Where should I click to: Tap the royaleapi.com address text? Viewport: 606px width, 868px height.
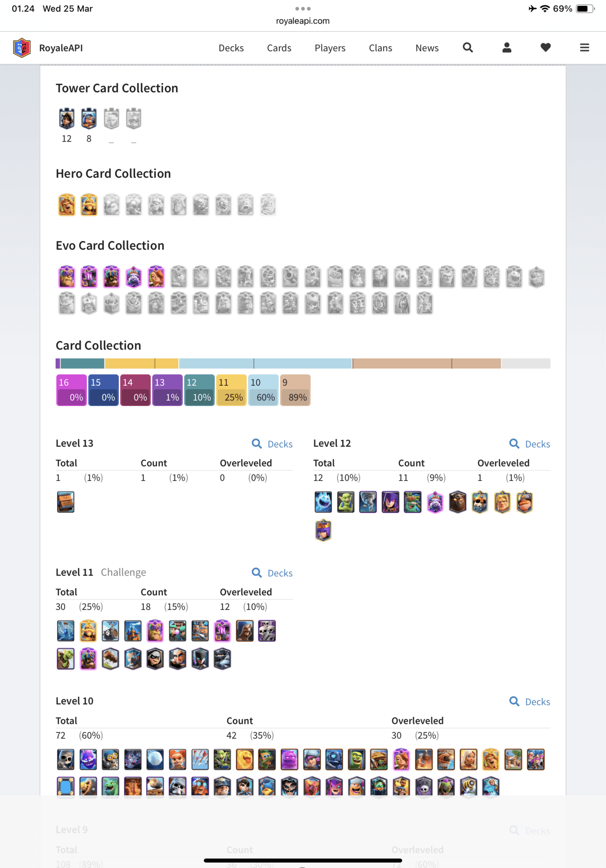(x=303, y=21)
